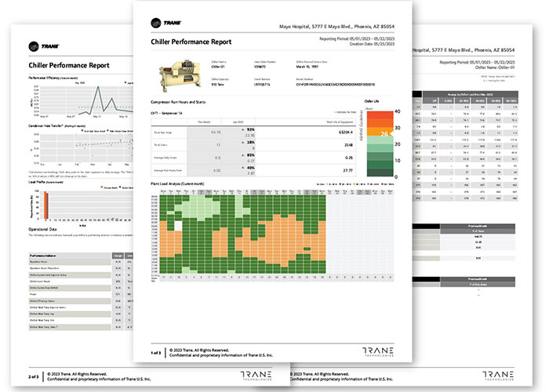Click the 'Plant Load Analysis' heading
The height and width of the screenshot is (392, 549).
click(177, 183)
